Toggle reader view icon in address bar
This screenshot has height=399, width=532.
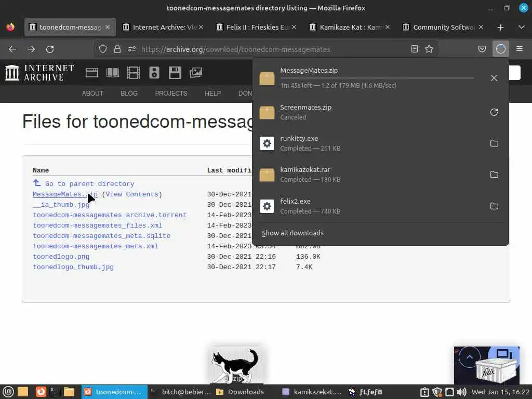coord(414,49)
